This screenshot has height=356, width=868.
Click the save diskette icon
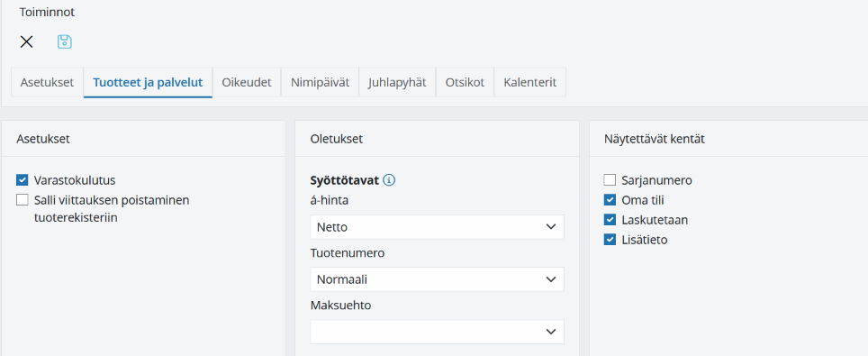pos(65,41)
